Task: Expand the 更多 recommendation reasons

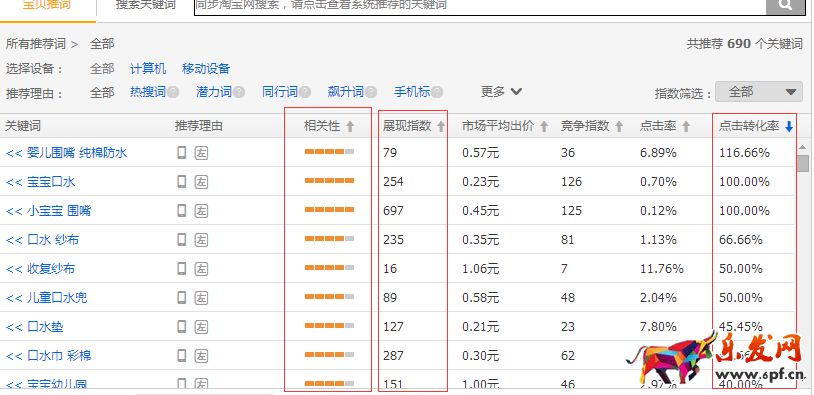Action: (501, 92)
